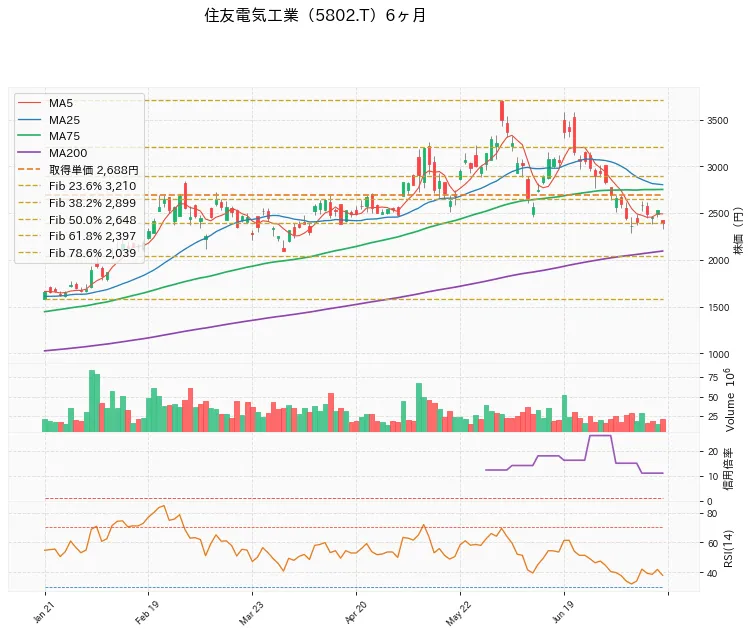
Task: Click the 20 信用倍率 axis tick label
Action: point(713,452)
